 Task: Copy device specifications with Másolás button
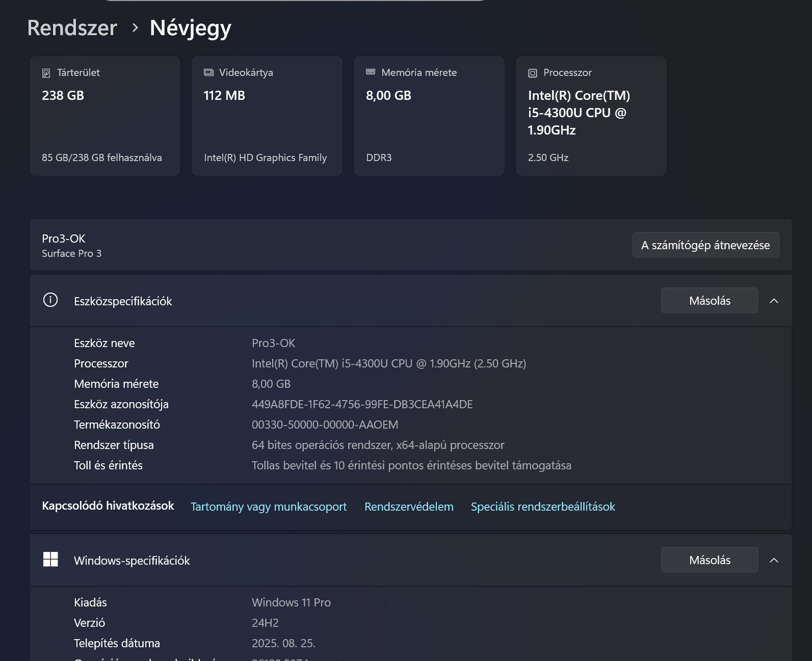710,301
